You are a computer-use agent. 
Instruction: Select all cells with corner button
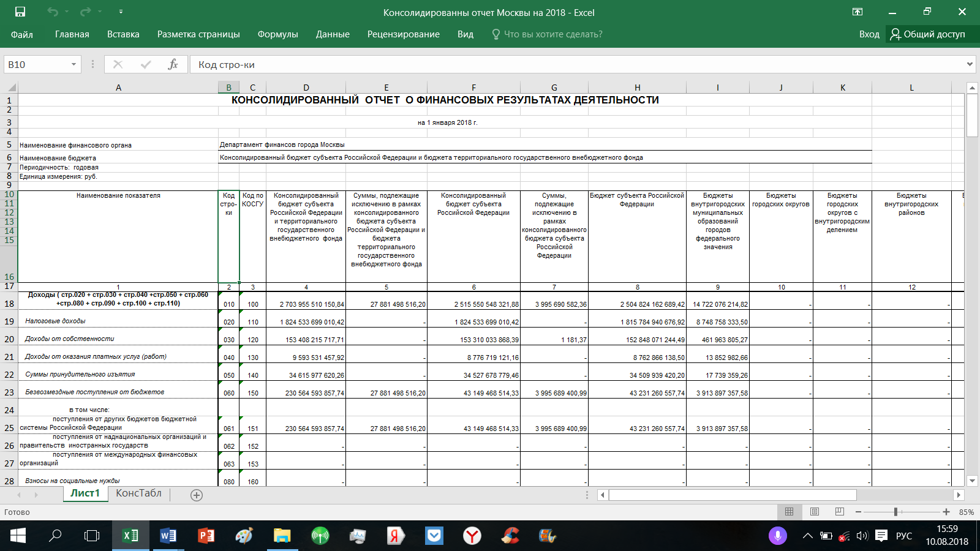(x=11, y=88)
